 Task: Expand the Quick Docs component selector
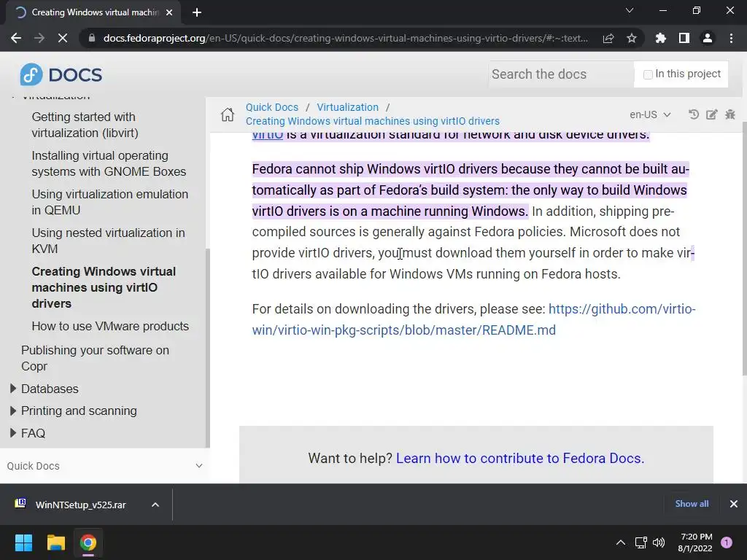[105, 466]
